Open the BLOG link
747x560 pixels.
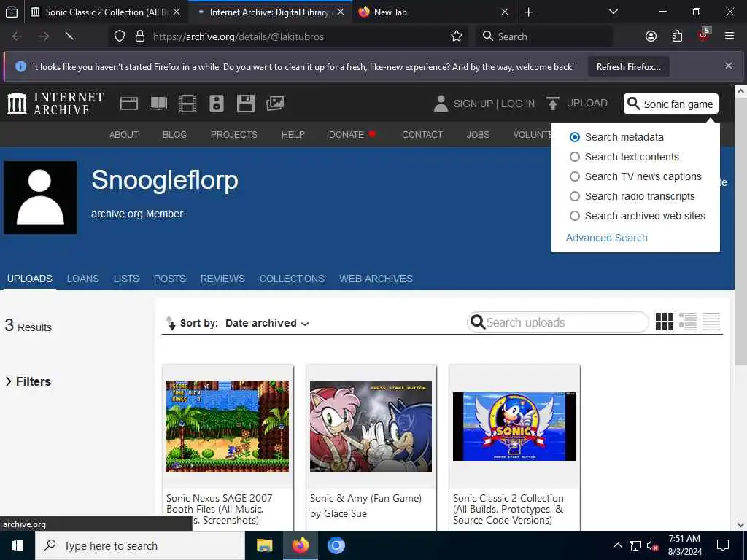[x=174, y=135]
